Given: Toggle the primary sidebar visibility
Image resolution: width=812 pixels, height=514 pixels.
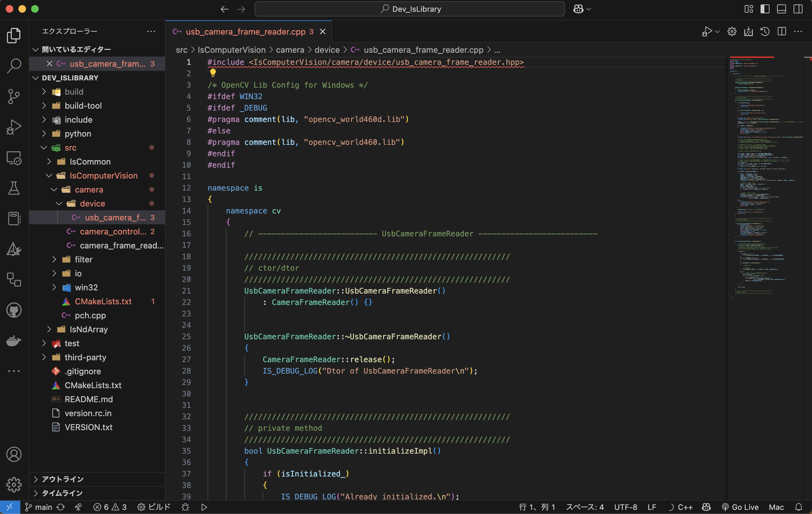Looking at the screenshot, I should pos(765,9).
